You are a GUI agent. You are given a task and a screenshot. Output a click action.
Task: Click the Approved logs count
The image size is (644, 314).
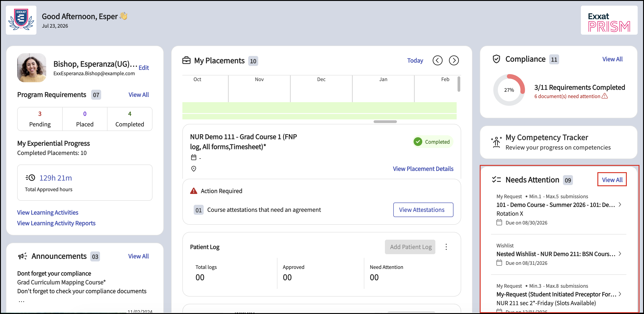(x=287, y=277)
